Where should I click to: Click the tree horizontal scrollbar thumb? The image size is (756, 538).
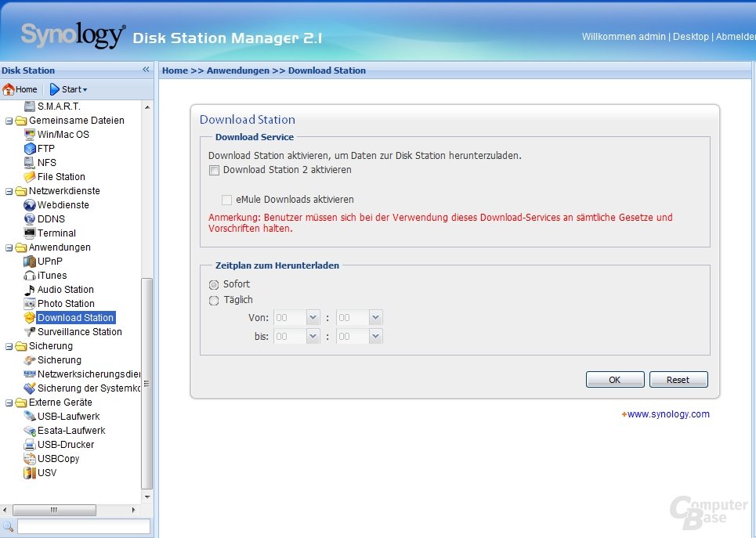54,510
